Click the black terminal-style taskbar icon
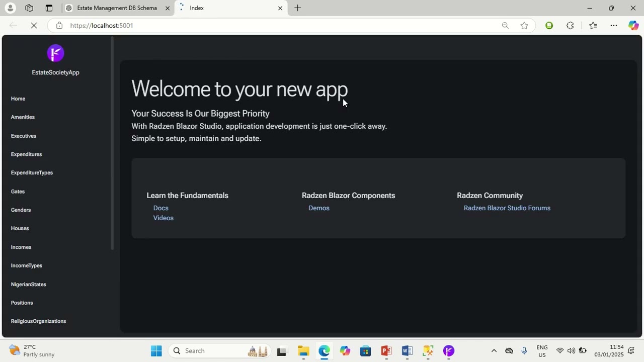Image resolution: width=644 pixels, height=362 pixels. 282,351
